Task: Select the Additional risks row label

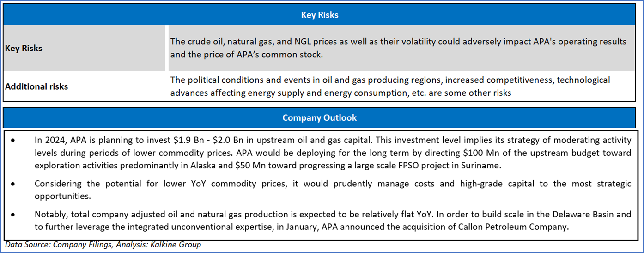Action: point(36,86)
